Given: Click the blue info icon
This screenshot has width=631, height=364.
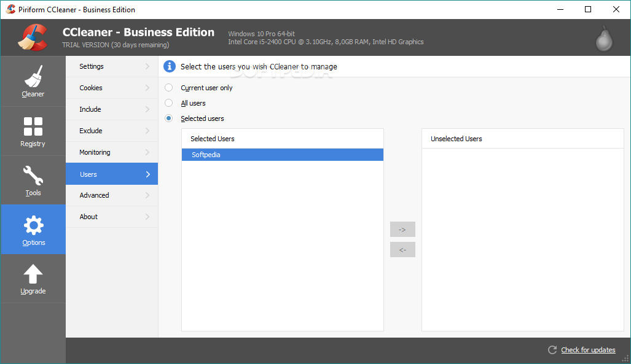Looking at the screenshot, I should tap(170, 66).
